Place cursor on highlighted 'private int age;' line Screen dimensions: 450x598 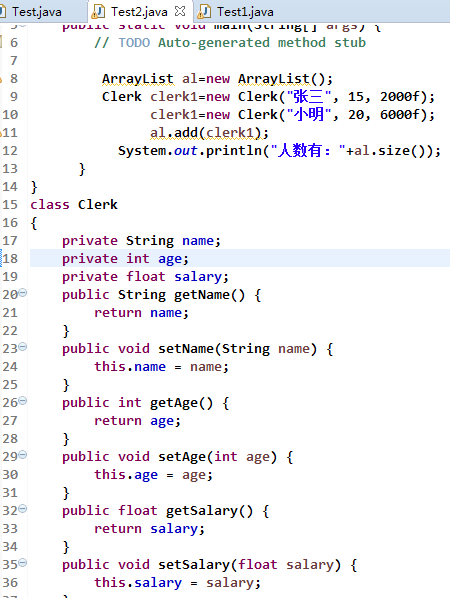tap(239, 259)
